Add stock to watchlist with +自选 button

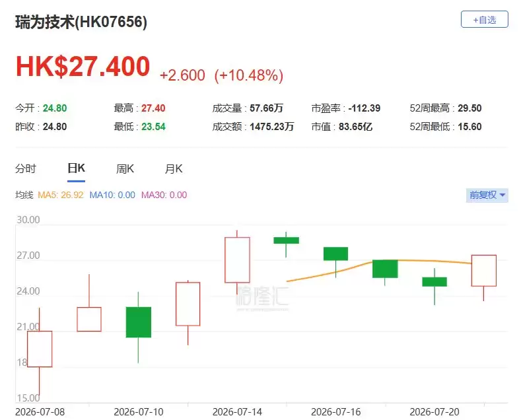coord(484,20)
